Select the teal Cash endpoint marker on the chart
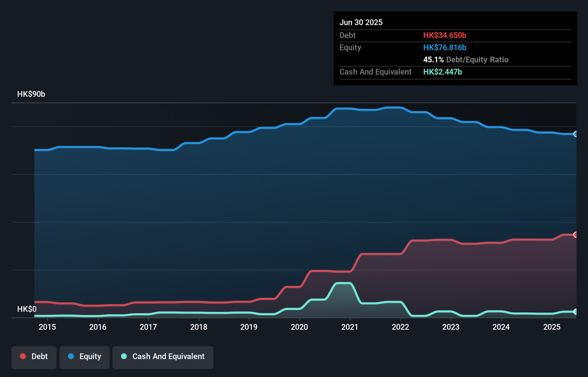The height and width of the screenshot is (377, 588). tap(576, 312)
